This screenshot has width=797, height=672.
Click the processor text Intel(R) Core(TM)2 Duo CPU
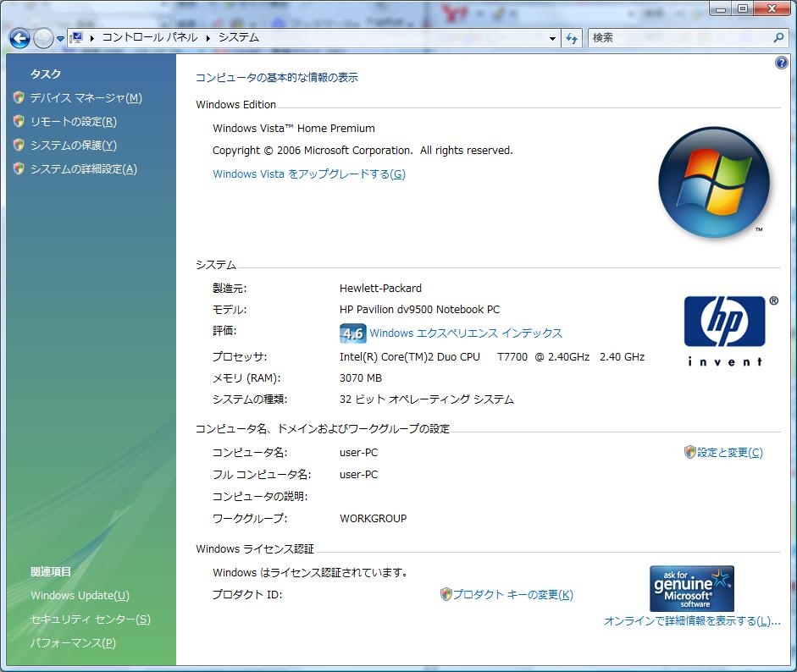[x=410, y=357]
